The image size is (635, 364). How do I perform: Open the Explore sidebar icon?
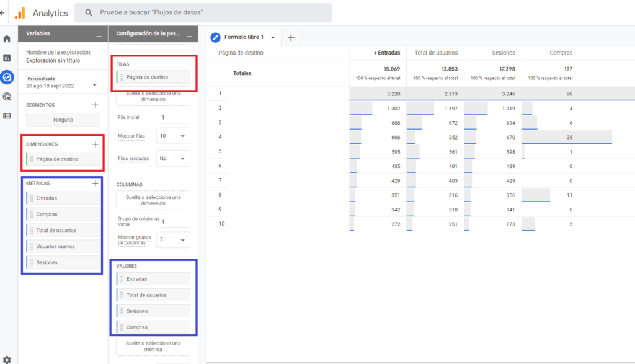pos(7,77)
